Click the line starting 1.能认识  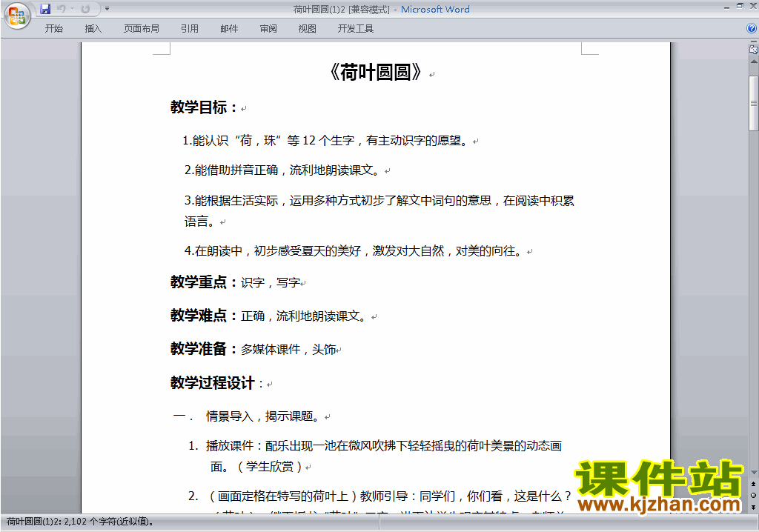pos(325,141)
